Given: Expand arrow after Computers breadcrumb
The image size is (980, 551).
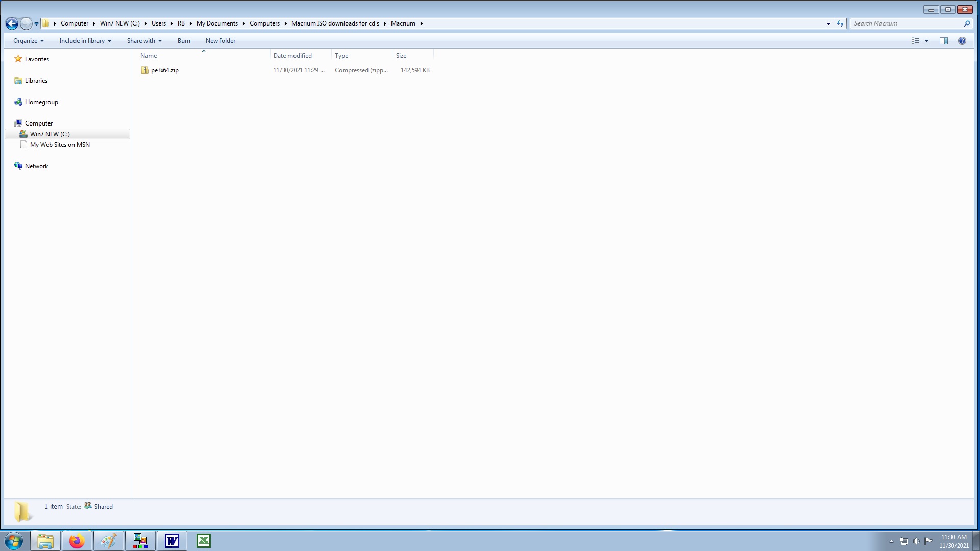Looking at the screenshot, I should tap(286, 23).
